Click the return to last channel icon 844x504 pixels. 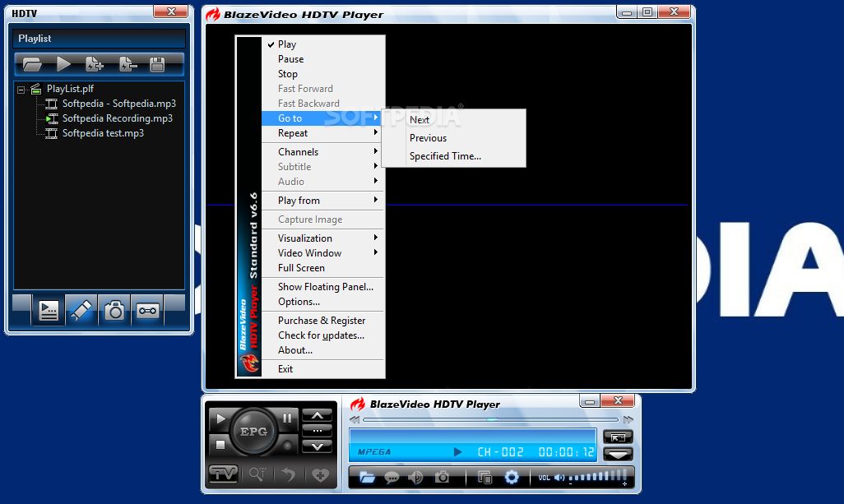(x=289, y=474)
